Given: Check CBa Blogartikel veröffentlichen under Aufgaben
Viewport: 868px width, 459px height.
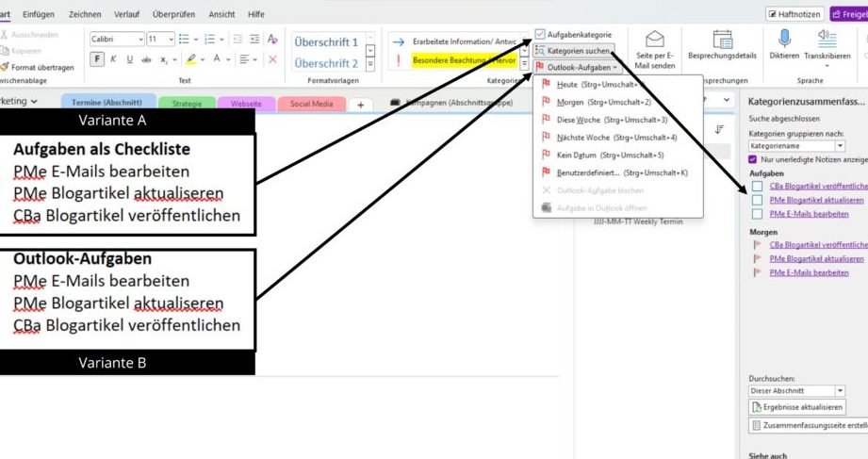Looking at the screenshot, I should coord(758,186).
